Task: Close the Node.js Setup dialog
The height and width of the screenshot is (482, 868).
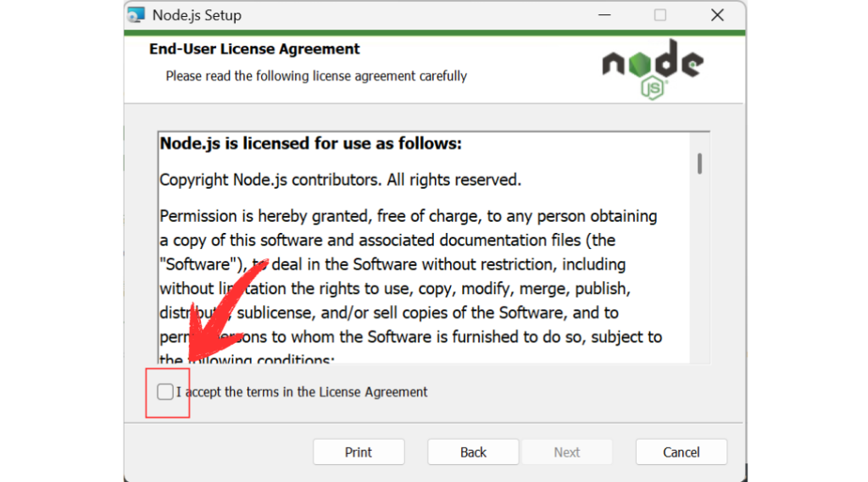Action: (x=717, y=15)
